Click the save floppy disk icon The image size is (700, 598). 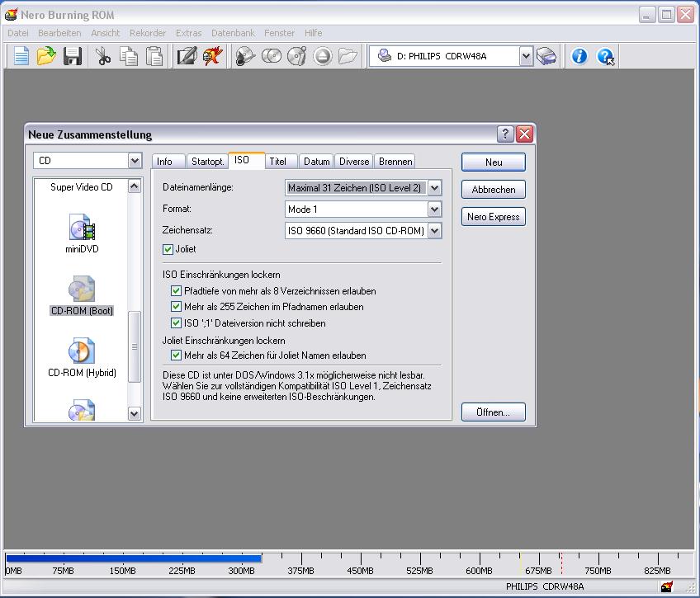pos(73,56)
